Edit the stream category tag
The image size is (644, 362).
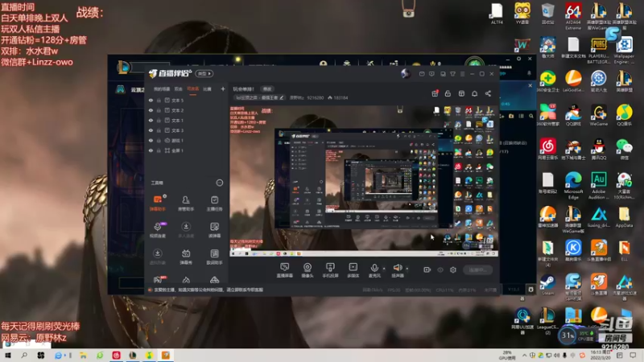pyautogui.click(x=259, y=97)
